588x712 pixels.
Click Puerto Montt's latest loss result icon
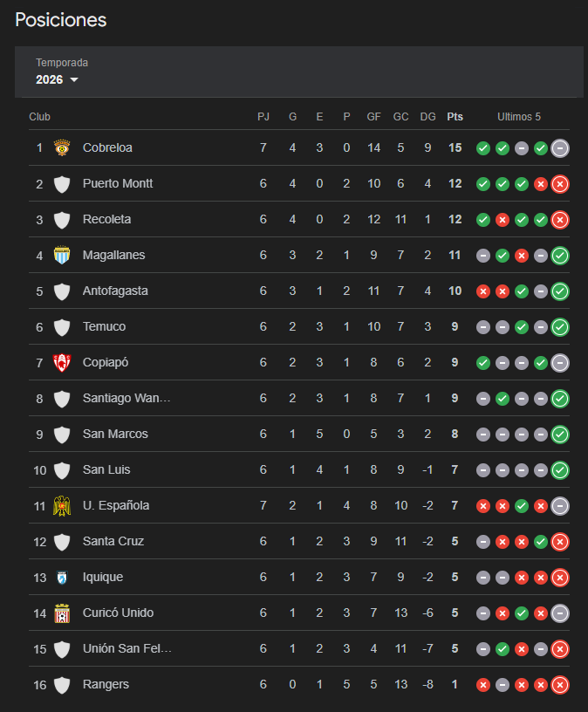point(560,184)
